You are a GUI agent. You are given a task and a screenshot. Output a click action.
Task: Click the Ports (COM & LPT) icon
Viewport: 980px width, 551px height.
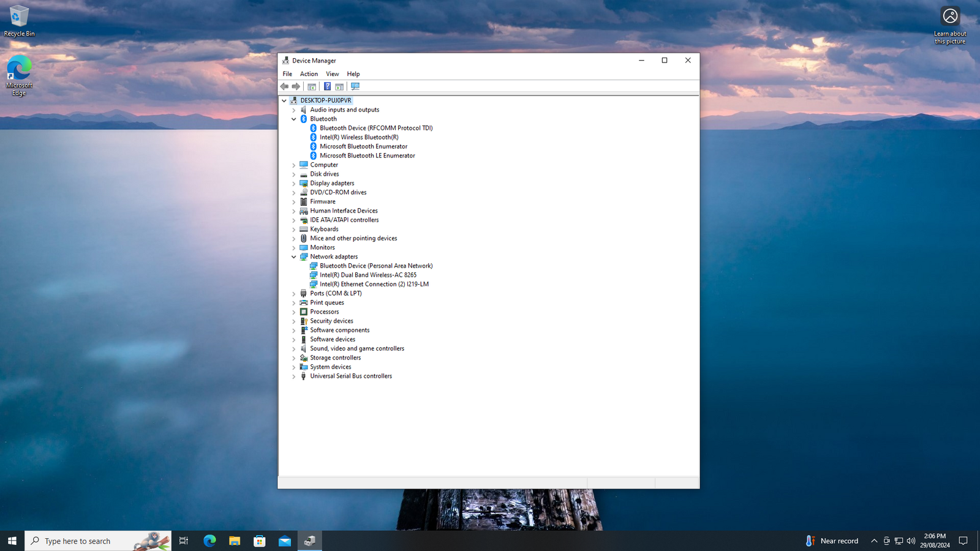(x=304, y=293)
